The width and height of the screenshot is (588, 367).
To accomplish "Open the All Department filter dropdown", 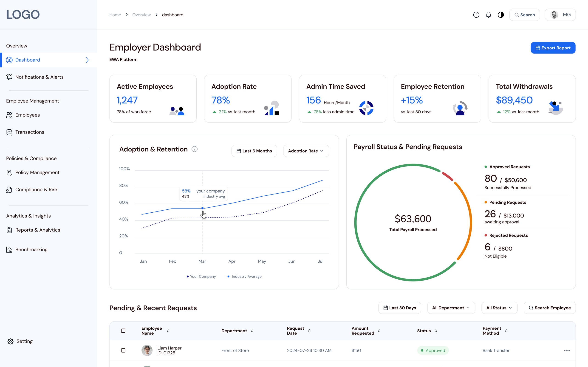I will click(451, 308).
